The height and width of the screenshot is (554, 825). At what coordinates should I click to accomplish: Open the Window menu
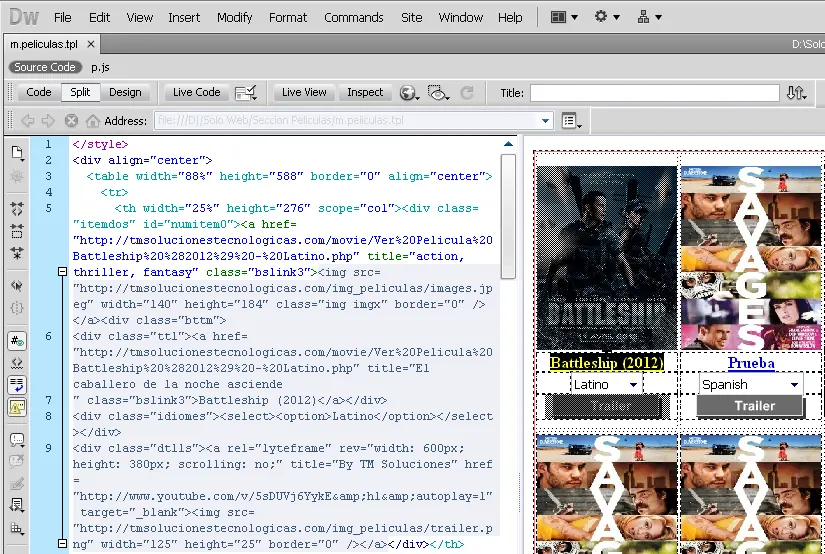pos(460,17)
